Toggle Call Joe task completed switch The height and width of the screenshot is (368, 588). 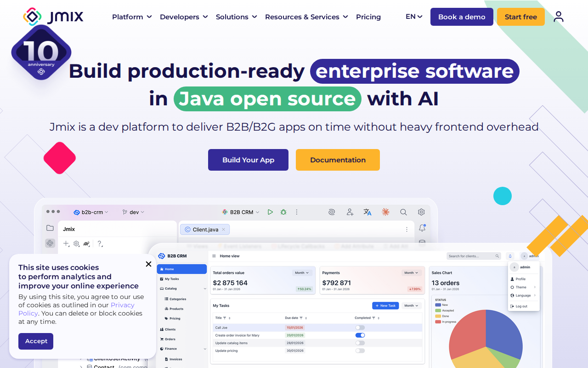360,328
